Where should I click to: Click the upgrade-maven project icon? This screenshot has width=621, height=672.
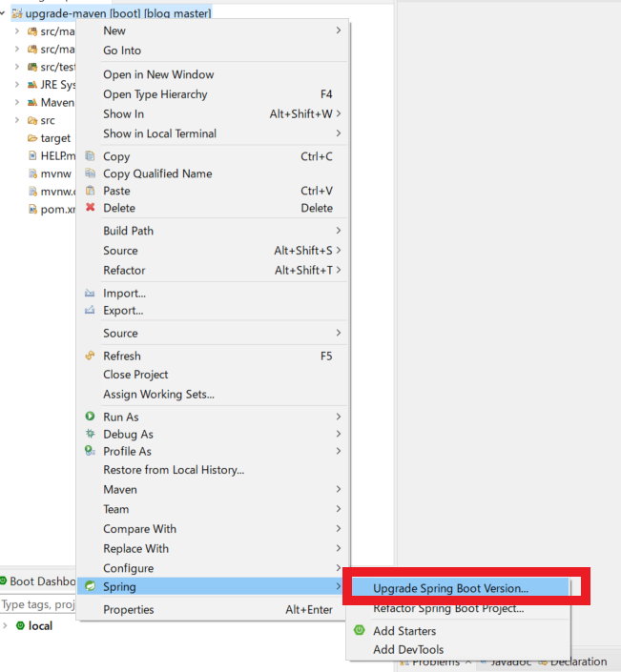[x=17, y=13]
